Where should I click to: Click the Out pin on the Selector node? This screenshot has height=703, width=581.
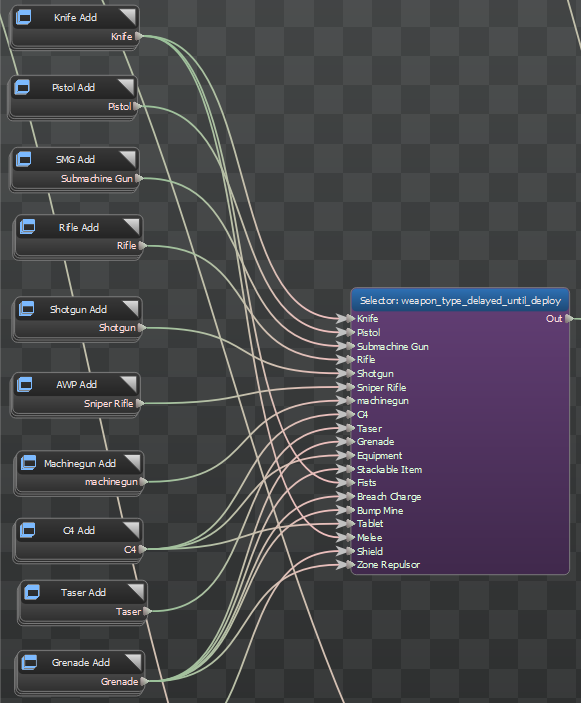[569, 318]
